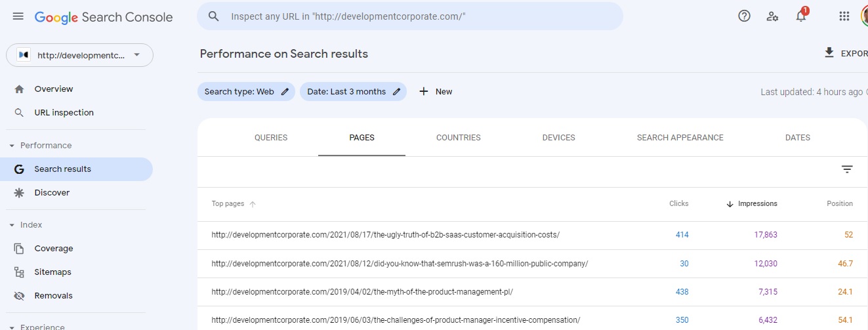868x330 pixels.
Task: Switch to the Queries tab
Action: 271,138
